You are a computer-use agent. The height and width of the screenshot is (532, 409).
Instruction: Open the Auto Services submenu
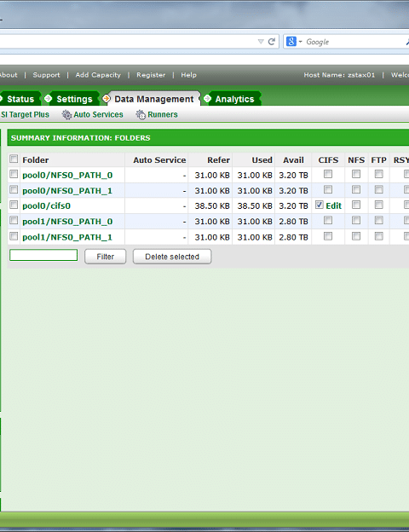pos(98,115)
